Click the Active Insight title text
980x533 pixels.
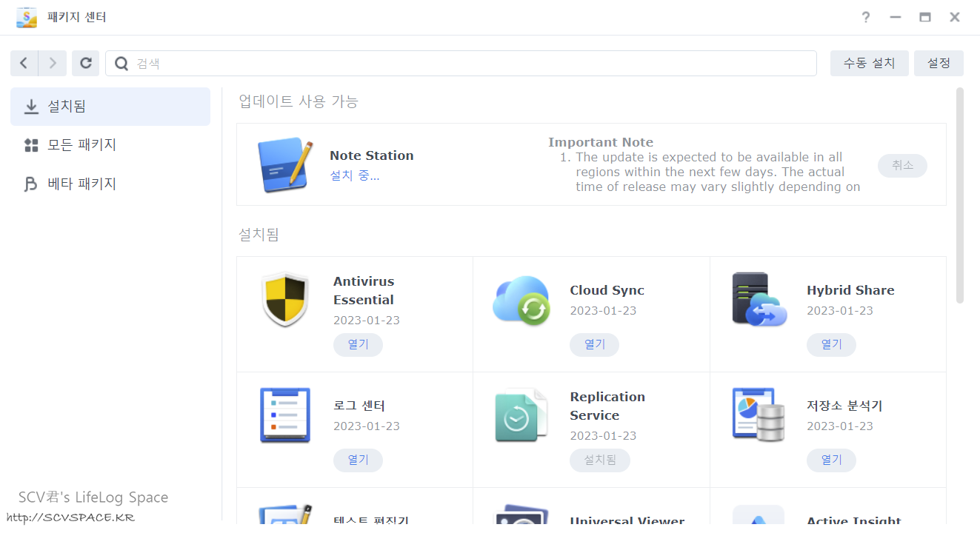[854, 522]
